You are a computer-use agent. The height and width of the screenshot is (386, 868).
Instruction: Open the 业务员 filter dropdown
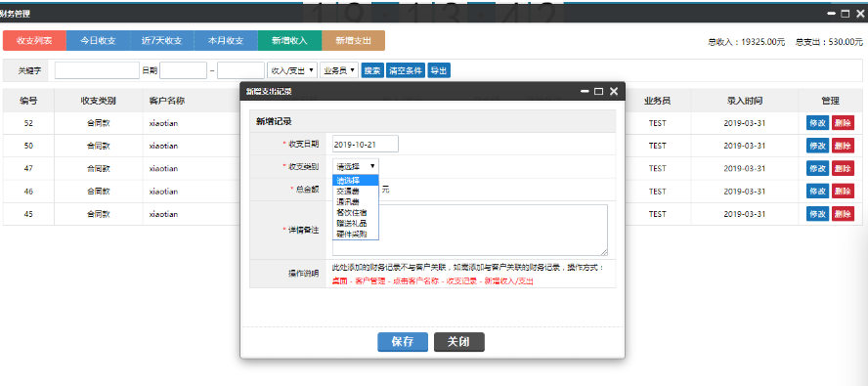[339, 70]
